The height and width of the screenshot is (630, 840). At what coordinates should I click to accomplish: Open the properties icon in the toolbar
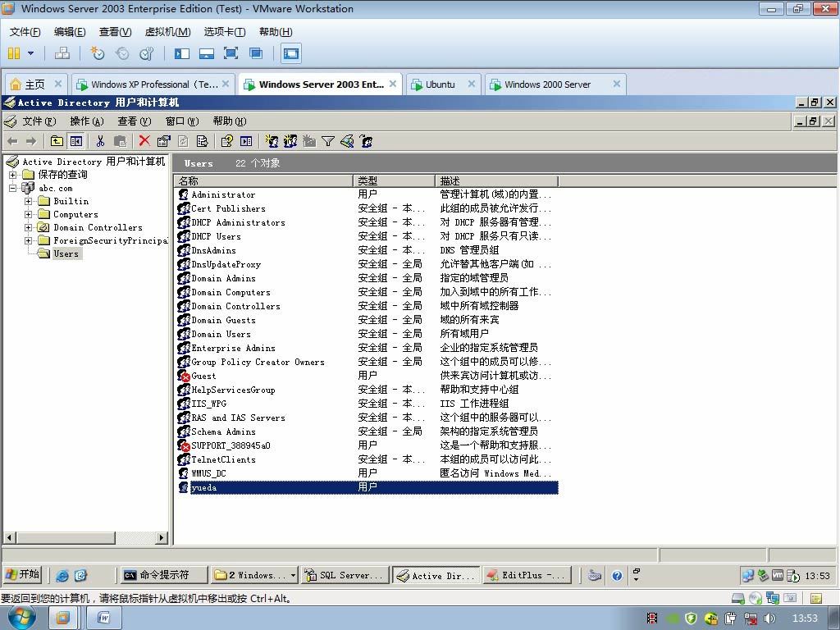coord(163,141)
